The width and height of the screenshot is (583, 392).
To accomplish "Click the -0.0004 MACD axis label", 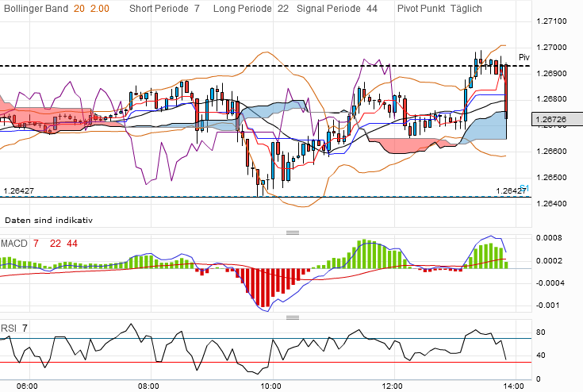I will [x=550, y=283].
